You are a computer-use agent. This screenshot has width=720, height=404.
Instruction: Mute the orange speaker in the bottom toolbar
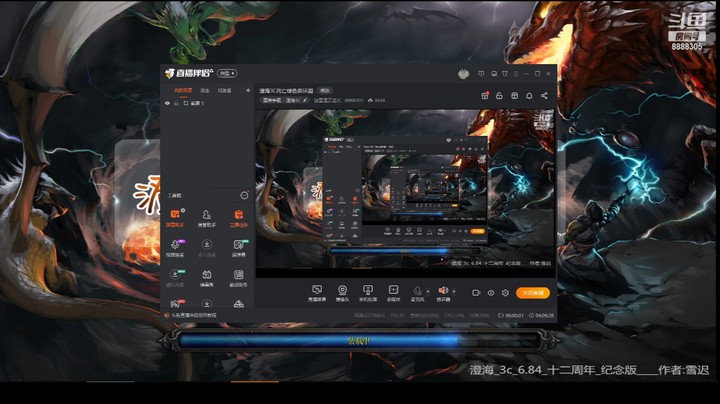[x=443, y=293]
